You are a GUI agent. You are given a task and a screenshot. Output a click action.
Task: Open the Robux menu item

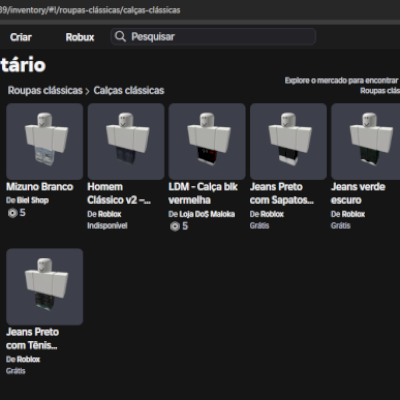pyautogui.click(x=80, y=37)
